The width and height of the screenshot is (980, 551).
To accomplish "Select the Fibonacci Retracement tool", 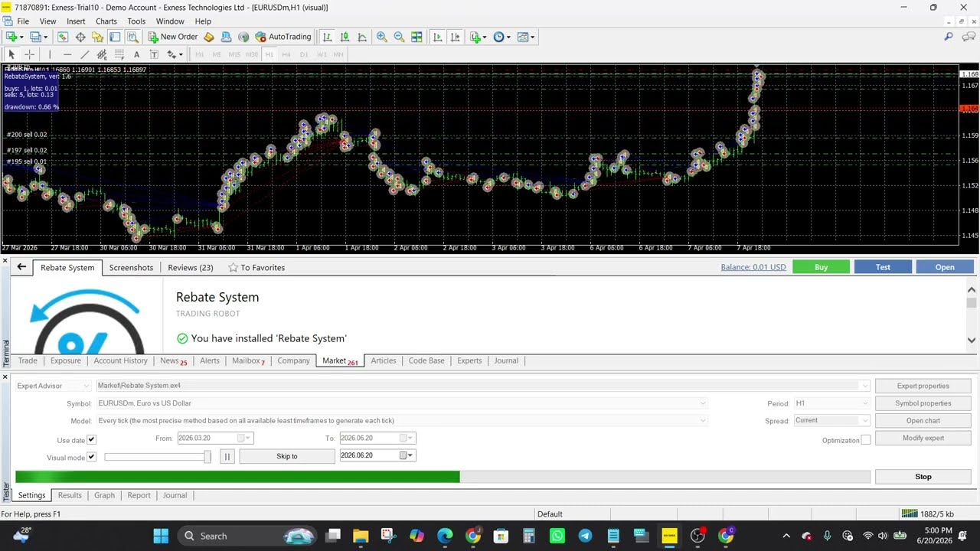I will pyautogui.click(x=119, y=54).
